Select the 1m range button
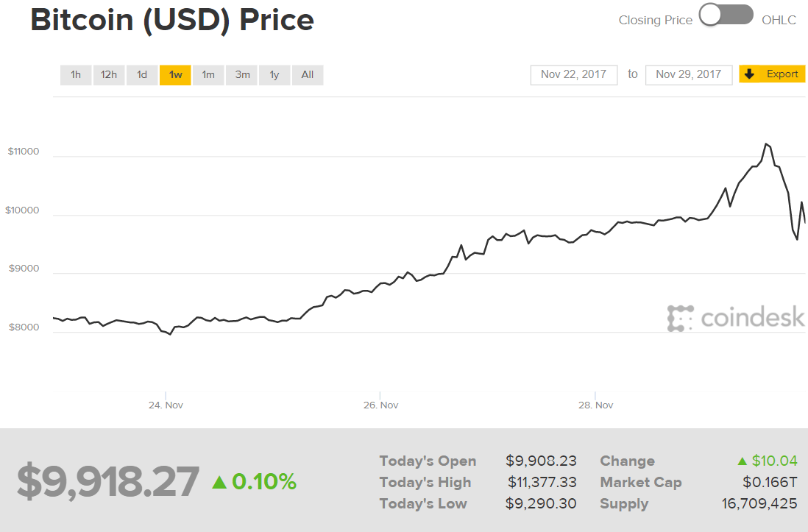This screenshot has width=808, height=532. click(208, 74)
